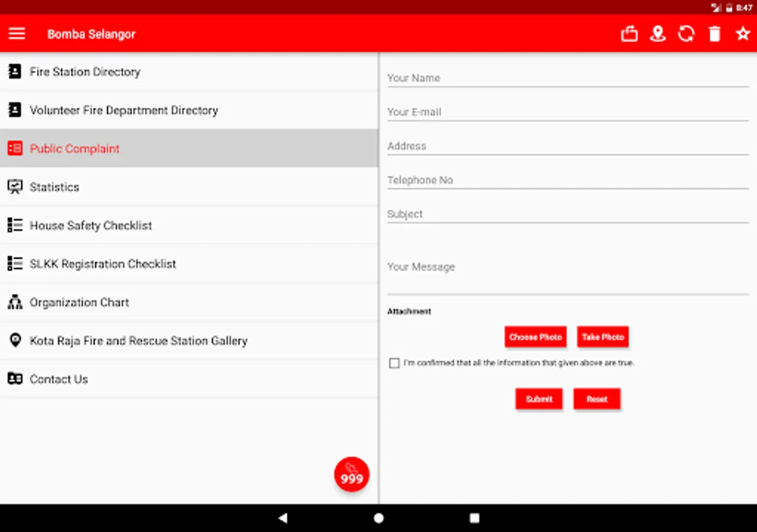Tap the star favorites icon

(743, 34)
